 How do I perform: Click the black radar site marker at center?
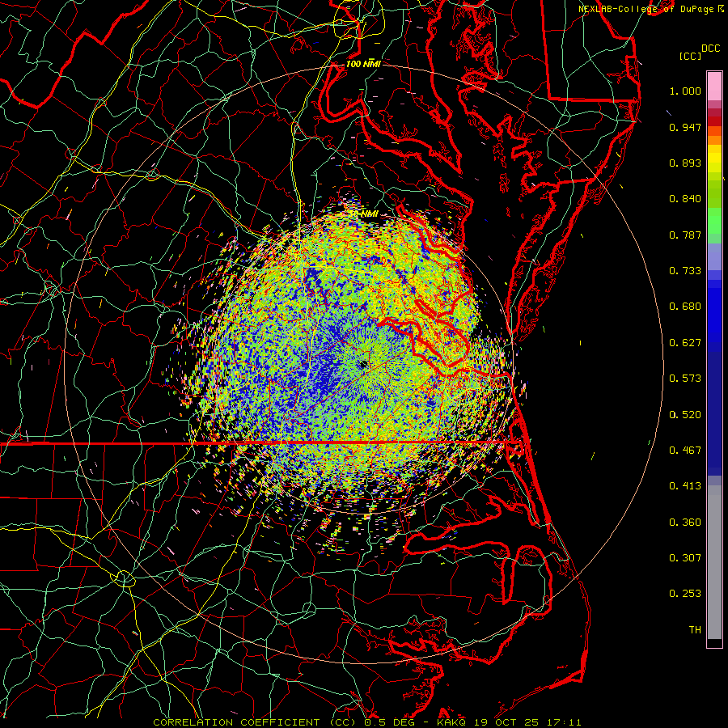coord(363,365)
